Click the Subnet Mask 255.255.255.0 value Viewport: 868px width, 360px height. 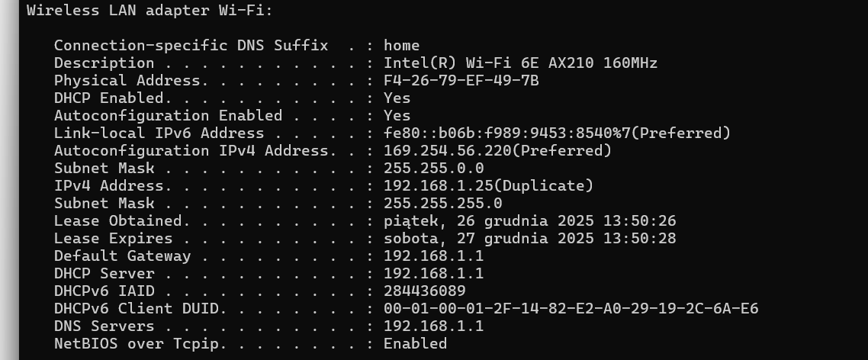pyautogui.click(x=443, y=203)
